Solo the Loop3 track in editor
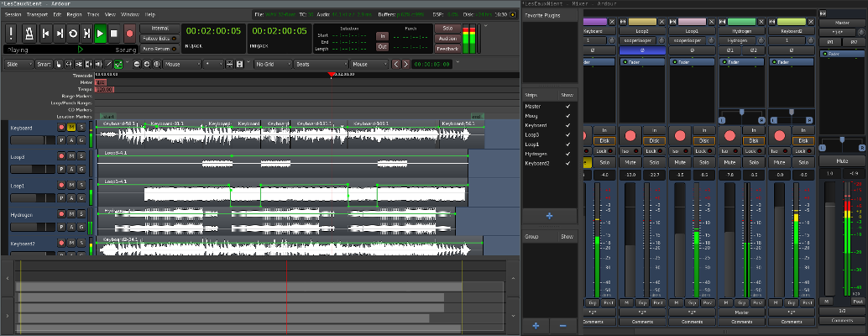Viewport: 868px width, 336px height. pyautogui.click(x=81, y=156)
